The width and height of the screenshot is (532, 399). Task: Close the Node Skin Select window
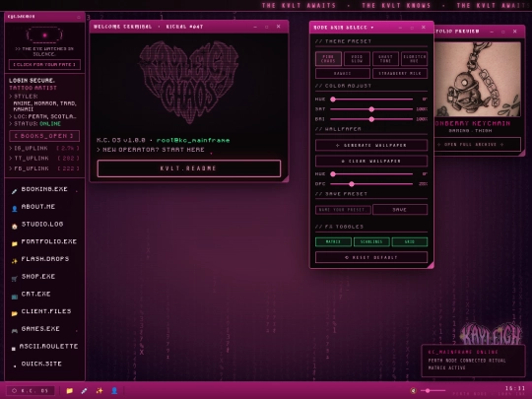pyautogui.click(x=424, y=28)
